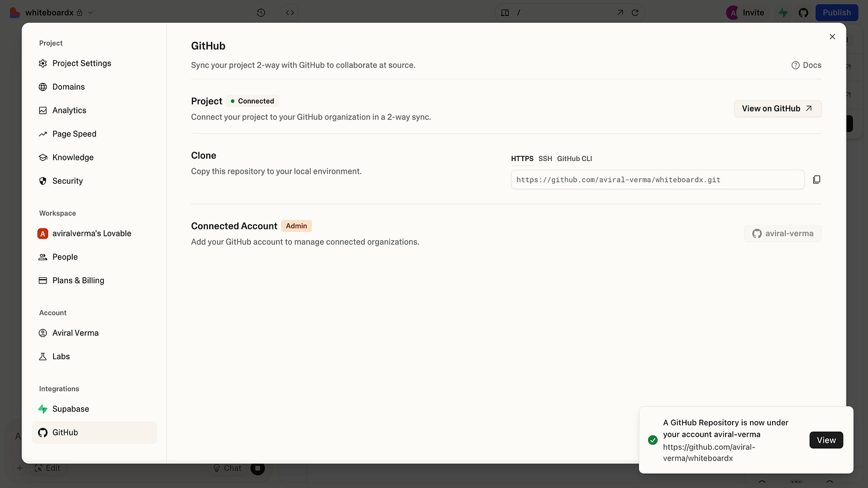This screenshot has height=488, width=868.
Task: Select the HTTPS clone tab
Action: 522,159
